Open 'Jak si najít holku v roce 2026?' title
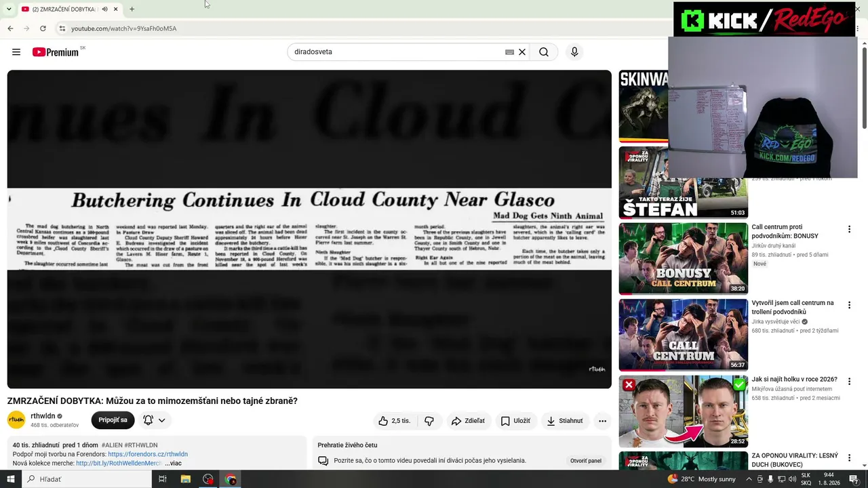Viewport: 868px width, 488px height. tap(794, 380)
